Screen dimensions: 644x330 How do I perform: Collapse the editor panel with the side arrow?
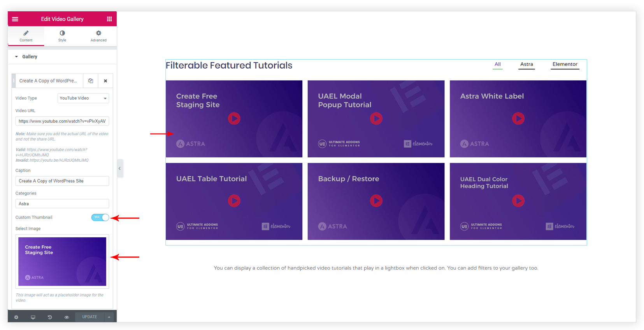(x=120, y=168)
